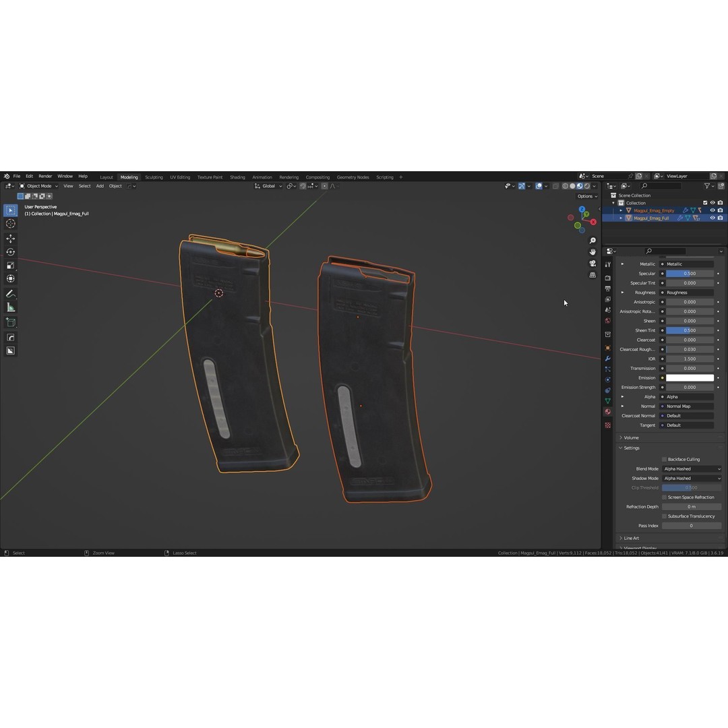This screenshot has width=728, height=728.
Task: Open the Shadow Mode dropdown
Action: tap(692, 478)
